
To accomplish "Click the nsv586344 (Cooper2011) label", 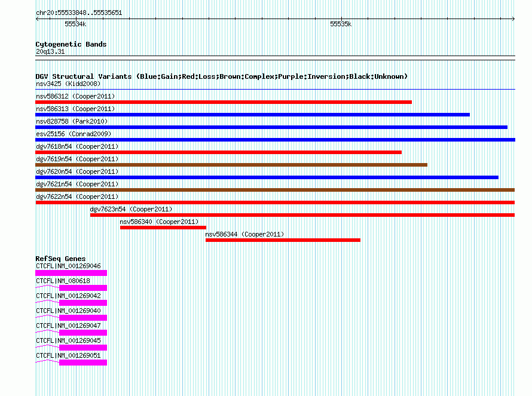I will pyautogui.click(x=244, y=234).
